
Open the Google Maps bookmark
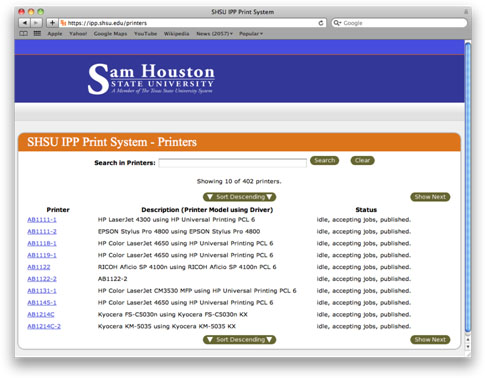[x=110, y=34]
